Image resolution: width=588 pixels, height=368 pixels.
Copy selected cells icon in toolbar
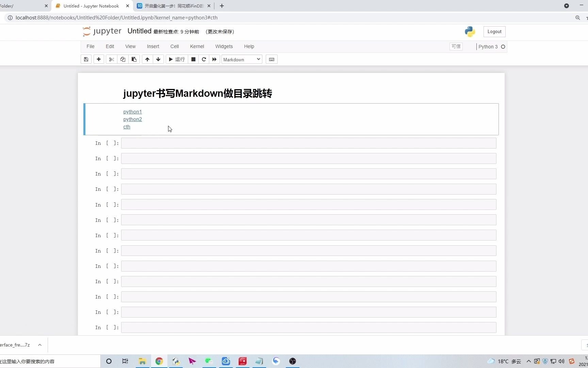[123, 59]
